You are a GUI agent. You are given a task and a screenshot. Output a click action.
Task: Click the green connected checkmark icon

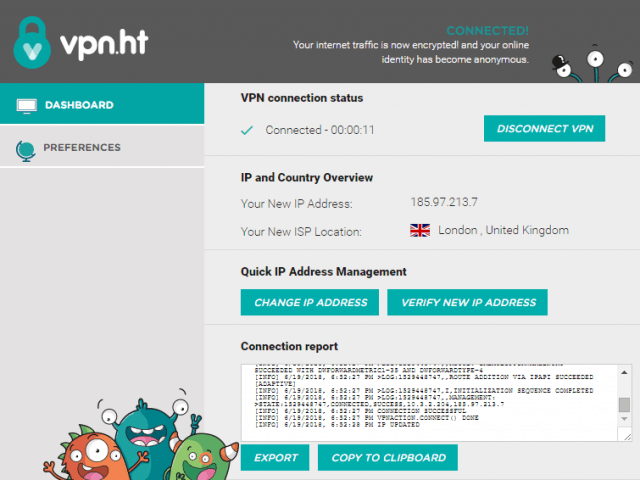(x=247, y=130)
